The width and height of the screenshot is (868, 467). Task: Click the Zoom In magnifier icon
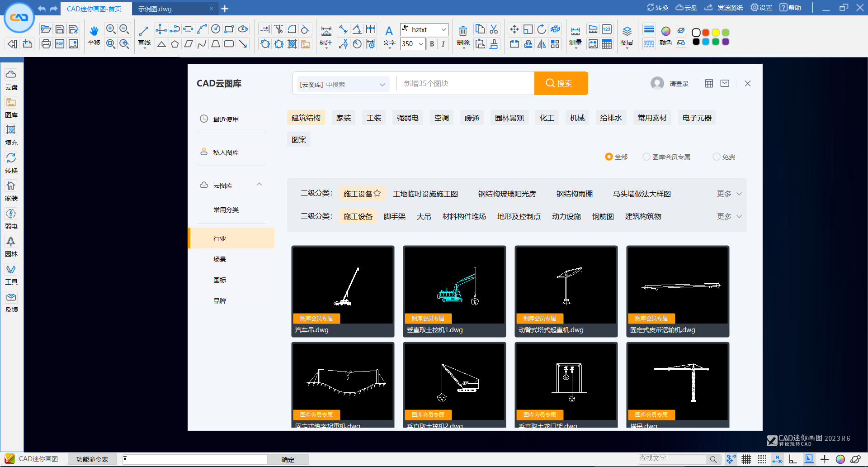coord(110,29)
